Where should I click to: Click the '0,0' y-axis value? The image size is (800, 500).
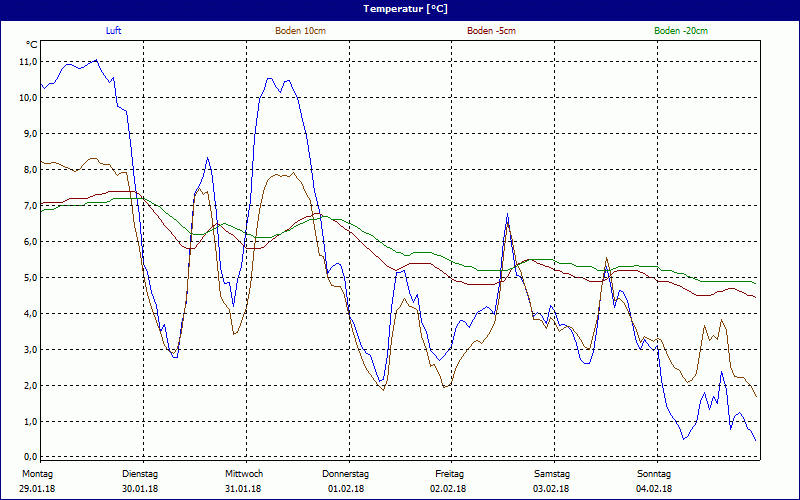(30, 456)
